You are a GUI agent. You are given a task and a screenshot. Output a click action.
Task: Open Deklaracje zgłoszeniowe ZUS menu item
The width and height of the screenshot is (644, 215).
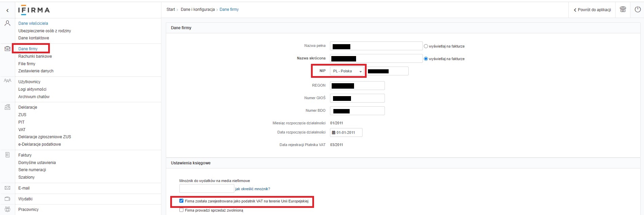click(44, 137)
